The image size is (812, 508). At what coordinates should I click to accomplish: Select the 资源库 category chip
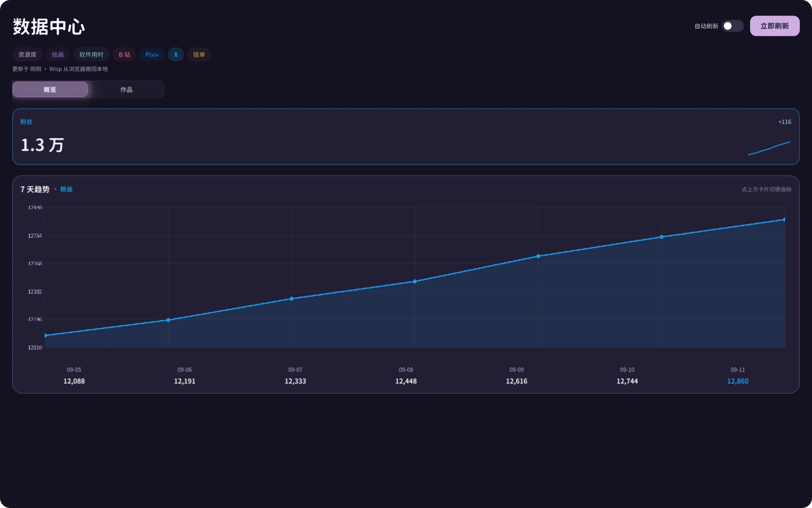tap(27, 55)
